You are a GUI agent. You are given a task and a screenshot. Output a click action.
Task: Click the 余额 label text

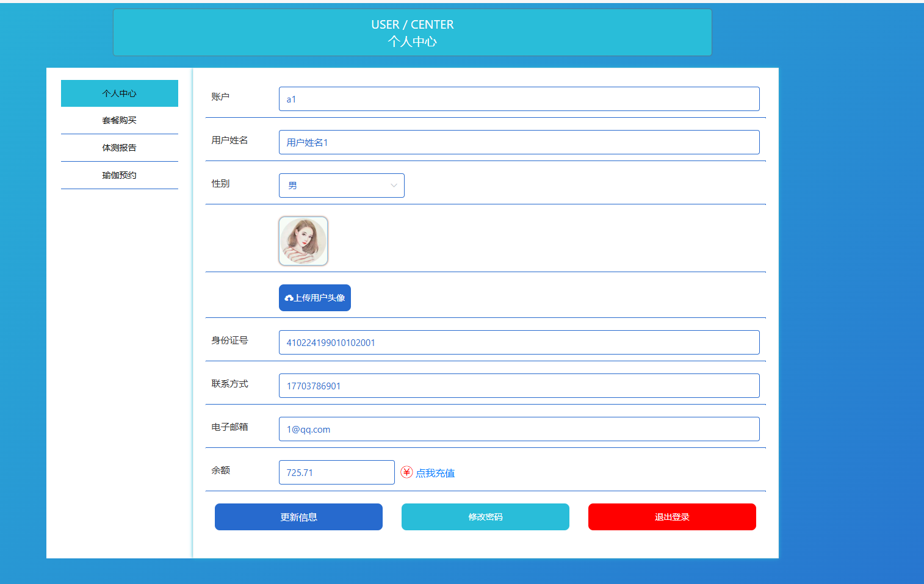(x=220, y=470)
